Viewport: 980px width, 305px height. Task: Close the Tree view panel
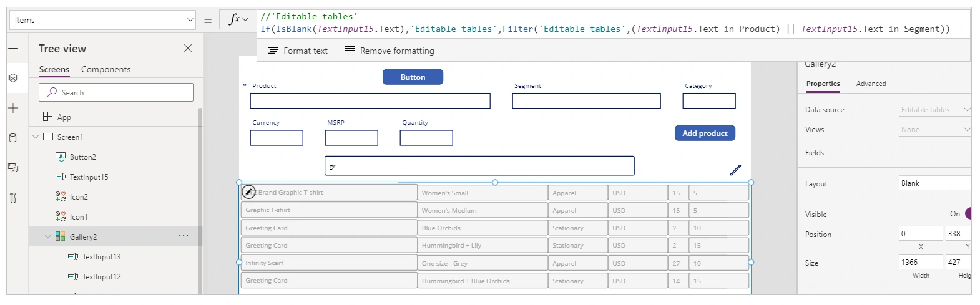coord(188,48)
